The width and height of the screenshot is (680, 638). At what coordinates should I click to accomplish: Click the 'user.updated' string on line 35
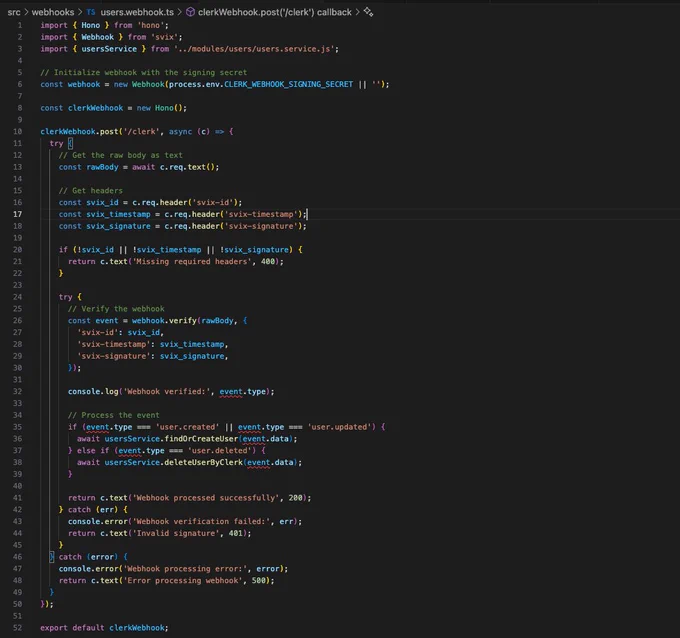pyautogui.click(x=339, y=427)
